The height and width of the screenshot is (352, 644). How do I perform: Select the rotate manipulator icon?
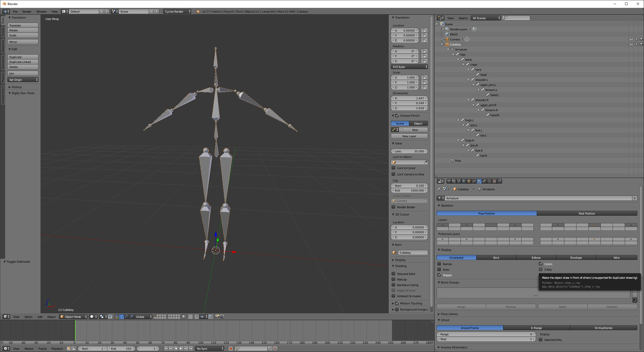(x=126, y=317)
